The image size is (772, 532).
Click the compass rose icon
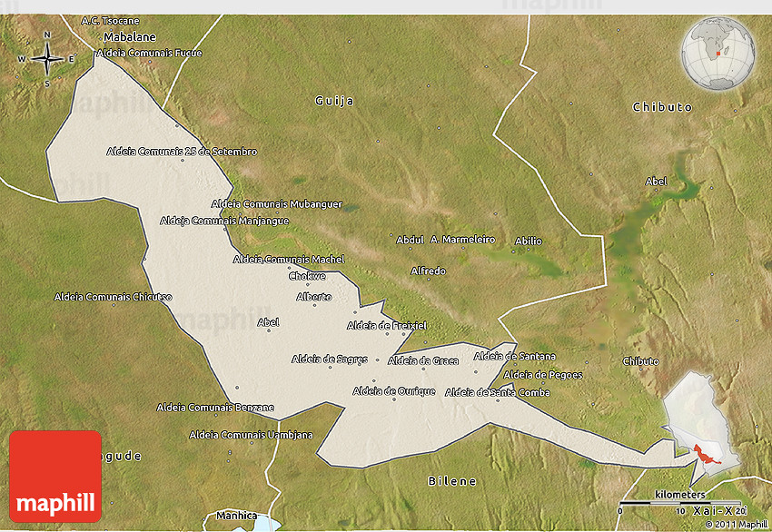(x=47, y=59)
